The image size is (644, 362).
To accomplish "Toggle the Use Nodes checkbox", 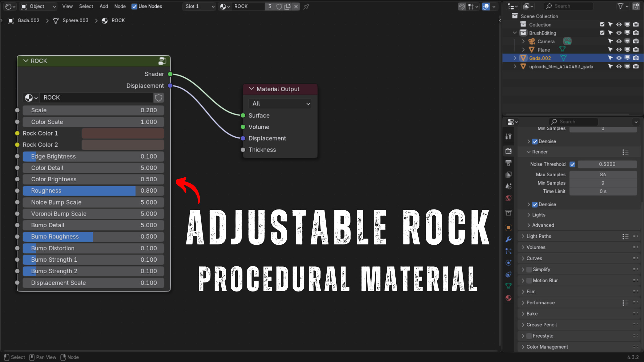I will (x=134, y=6).
